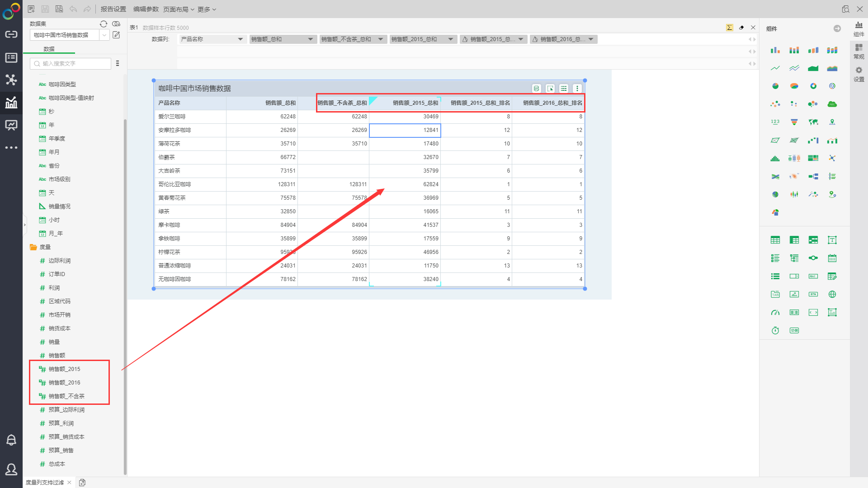The height and width of the screenshot is (488, 868).
Task: Select the pie chart component icon
Action: click(x=775, y=86)
